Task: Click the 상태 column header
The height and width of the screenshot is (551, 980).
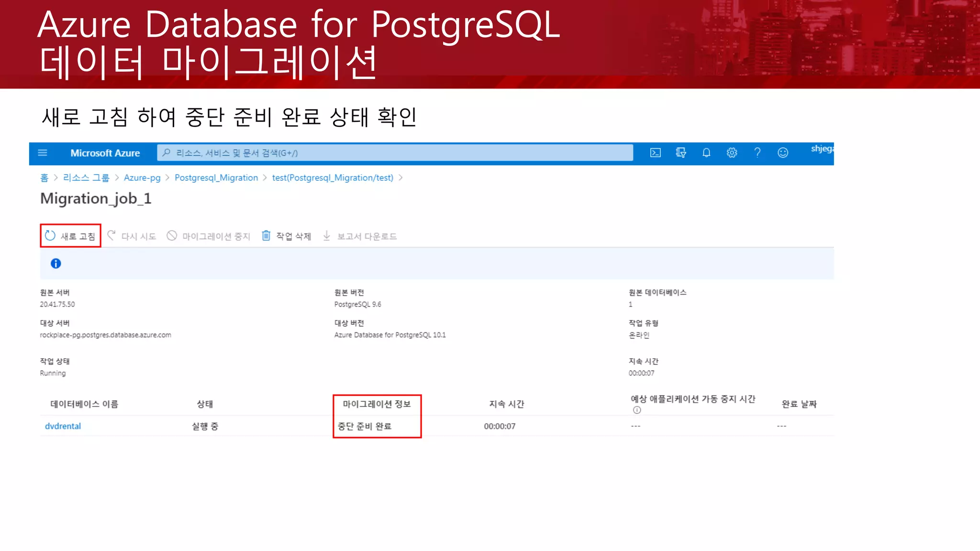Action: 205,404
